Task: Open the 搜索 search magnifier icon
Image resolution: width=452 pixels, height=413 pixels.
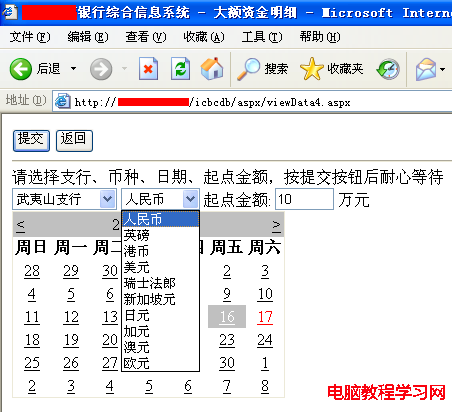Action: [248, 69]
